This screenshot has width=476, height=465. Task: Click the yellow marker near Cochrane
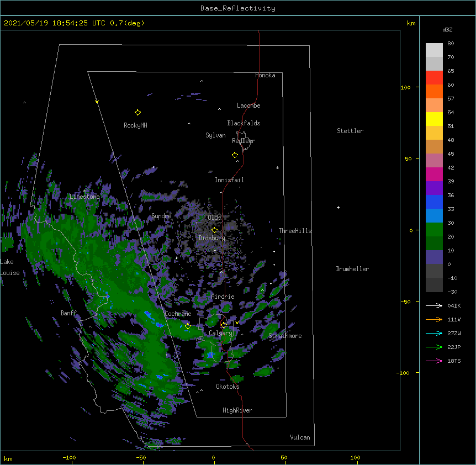pyautogui.click(x=188, y=326)
